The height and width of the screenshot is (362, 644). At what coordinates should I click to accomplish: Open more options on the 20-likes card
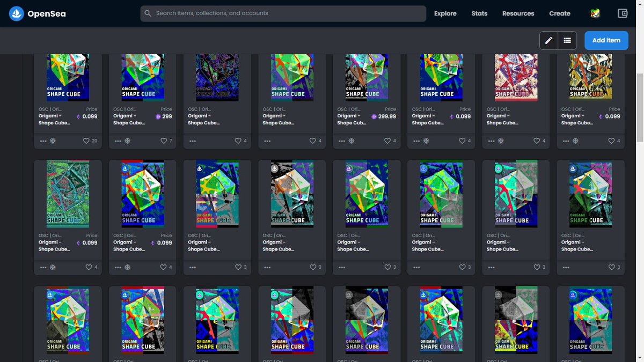[43, 141]
